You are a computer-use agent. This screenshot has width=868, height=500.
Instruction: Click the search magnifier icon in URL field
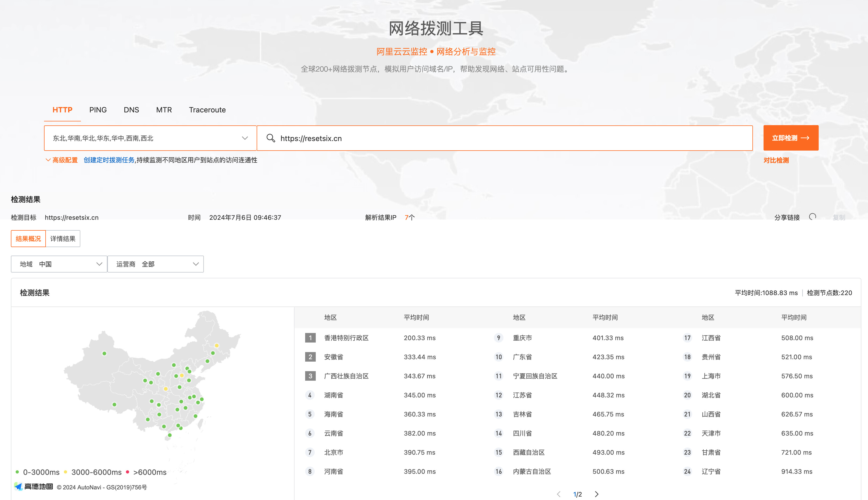(x=271, y=138)
